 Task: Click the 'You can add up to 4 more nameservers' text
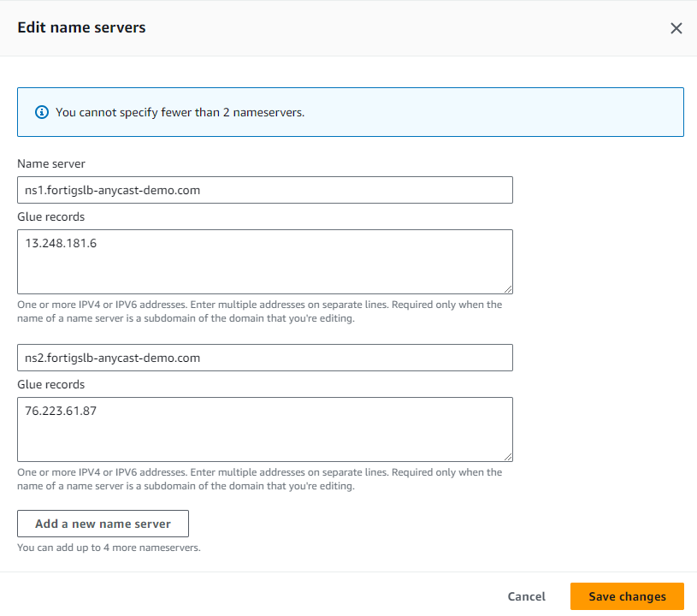tap(107, 546)
